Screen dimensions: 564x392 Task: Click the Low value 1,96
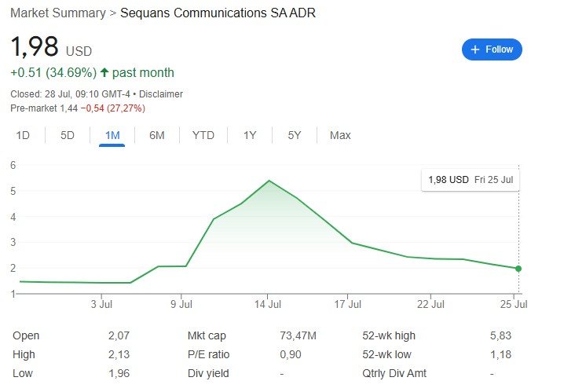tap(119, 373)
